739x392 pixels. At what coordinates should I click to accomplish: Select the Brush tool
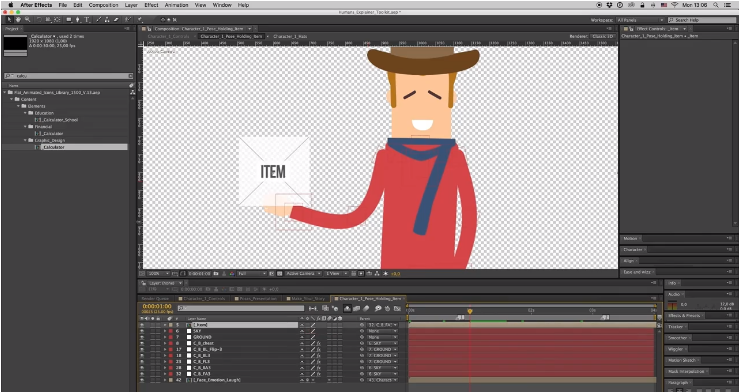99,20
